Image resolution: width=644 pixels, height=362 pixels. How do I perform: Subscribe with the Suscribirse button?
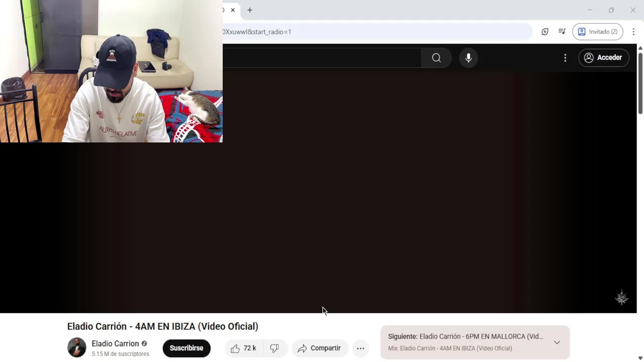pos(186,348)
